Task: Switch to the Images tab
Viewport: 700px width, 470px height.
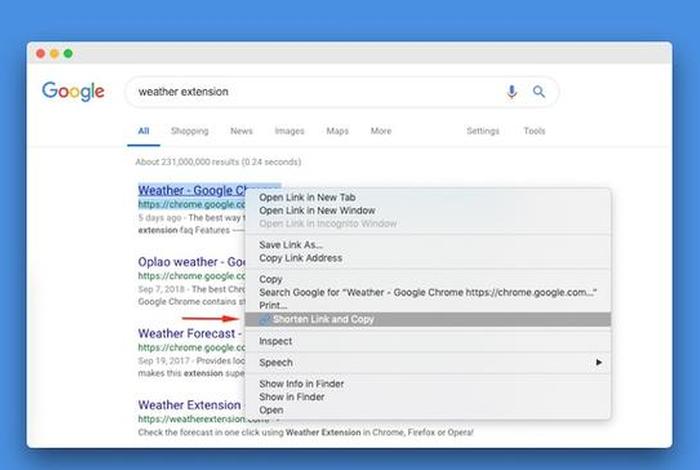Action: coord(289,131)
